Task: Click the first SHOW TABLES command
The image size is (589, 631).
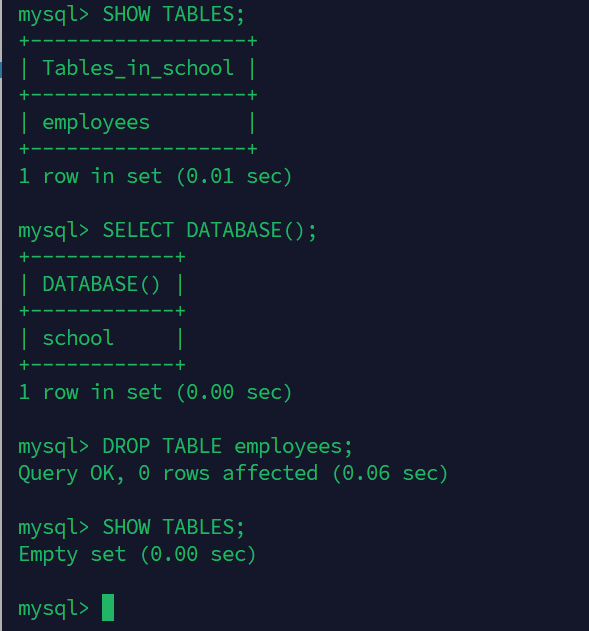Action: [173, 14]
